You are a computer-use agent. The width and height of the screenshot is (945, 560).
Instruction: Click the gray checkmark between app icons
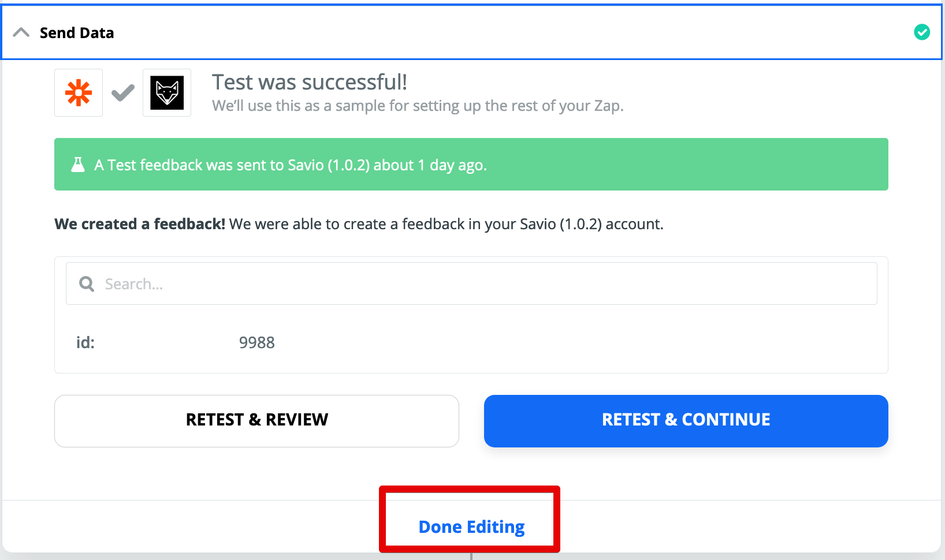123,93
